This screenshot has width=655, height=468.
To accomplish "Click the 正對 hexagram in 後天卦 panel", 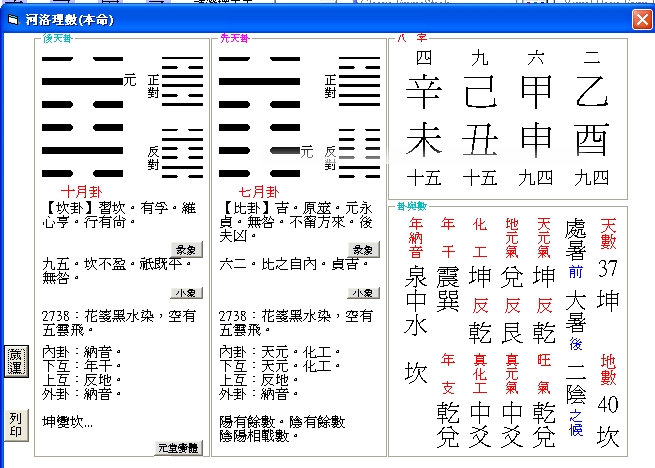I will 181,79.
